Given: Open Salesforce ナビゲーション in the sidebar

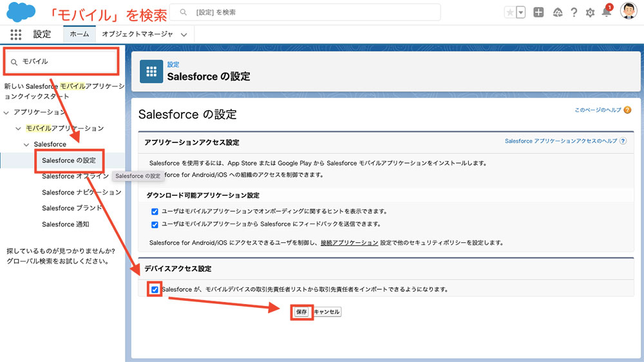Looking at the screenshot, I should (x=82, y=193).
